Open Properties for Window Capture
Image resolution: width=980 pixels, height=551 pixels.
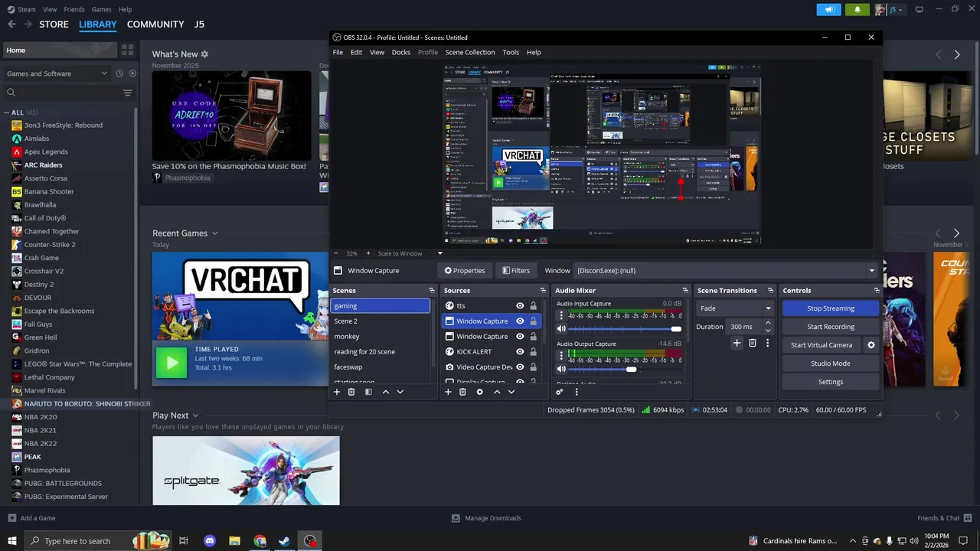(x=465, y=270)
